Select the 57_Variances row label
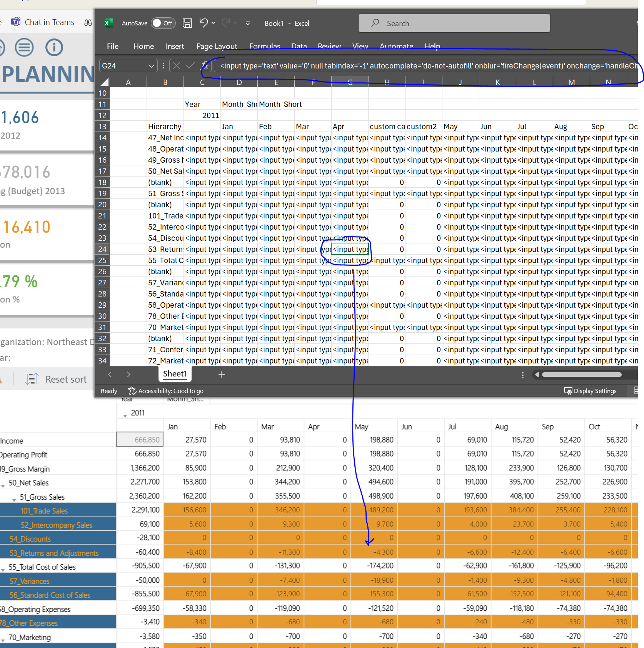644x648 pixels. 30,581
